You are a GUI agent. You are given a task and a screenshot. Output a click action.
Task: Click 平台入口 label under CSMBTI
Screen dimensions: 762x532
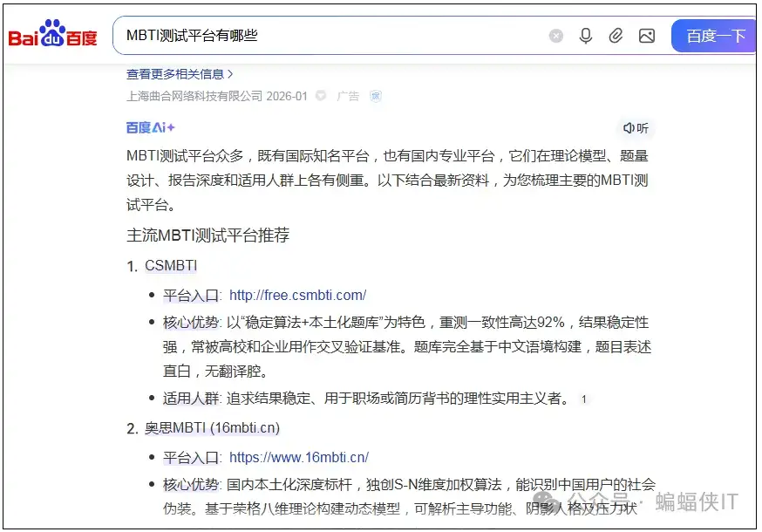pos(191,295)
